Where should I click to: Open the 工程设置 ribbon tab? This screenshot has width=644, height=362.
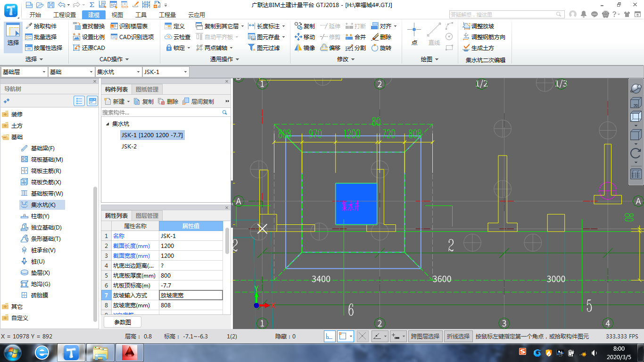[65, 15]
